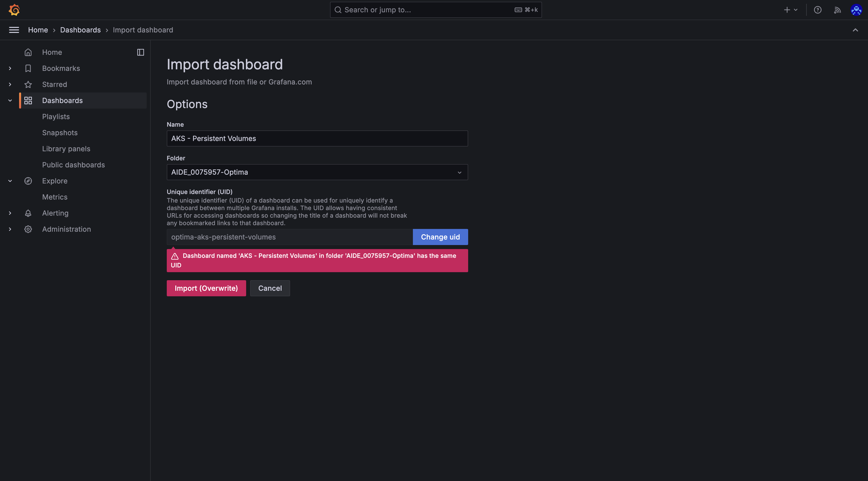Click the Administration gear icon
Screen dimensions: 868x481
point(28,229)
